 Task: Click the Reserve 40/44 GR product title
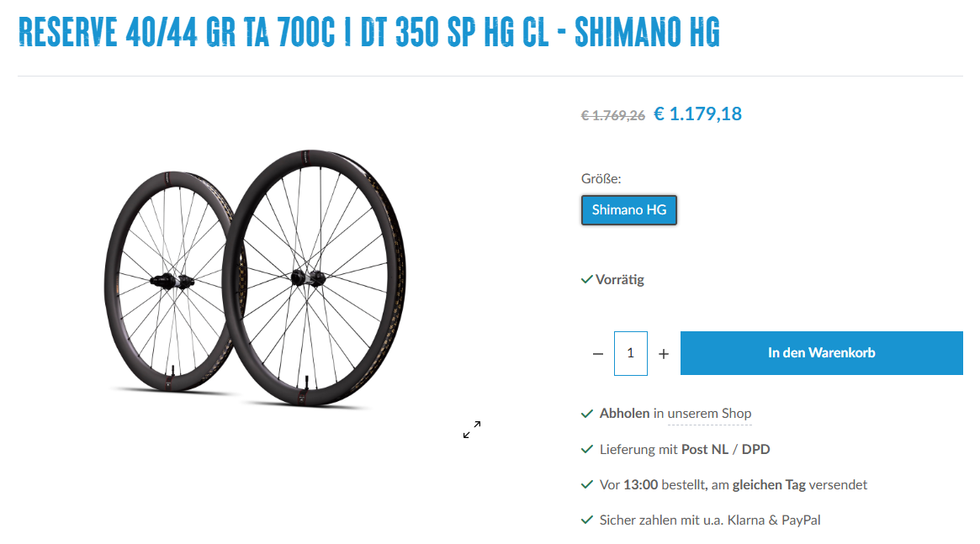[x=368, y=32]
